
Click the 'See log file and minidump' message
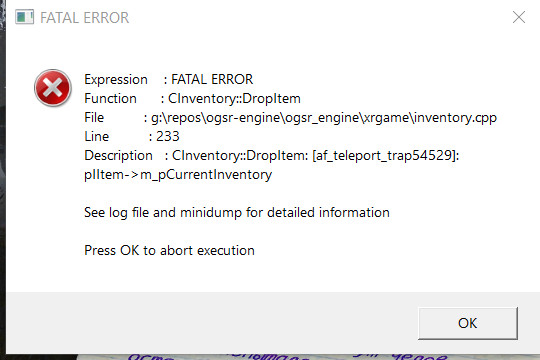click(x=237, y=213)
